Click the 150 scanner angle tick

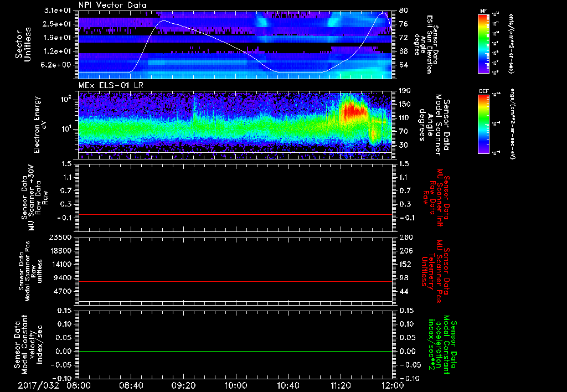406,104
